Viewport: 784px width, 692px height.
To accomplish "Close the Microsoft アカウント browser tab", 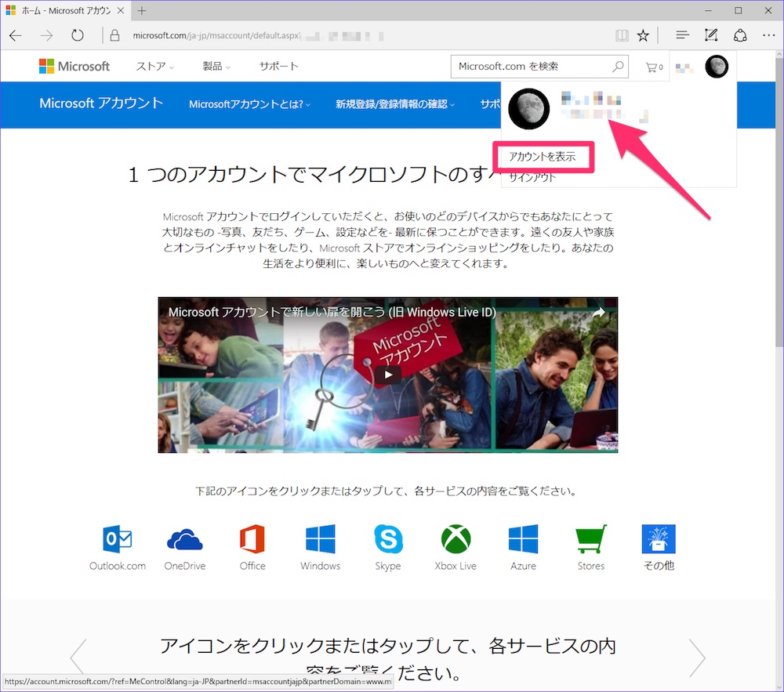I will (121, 10).
